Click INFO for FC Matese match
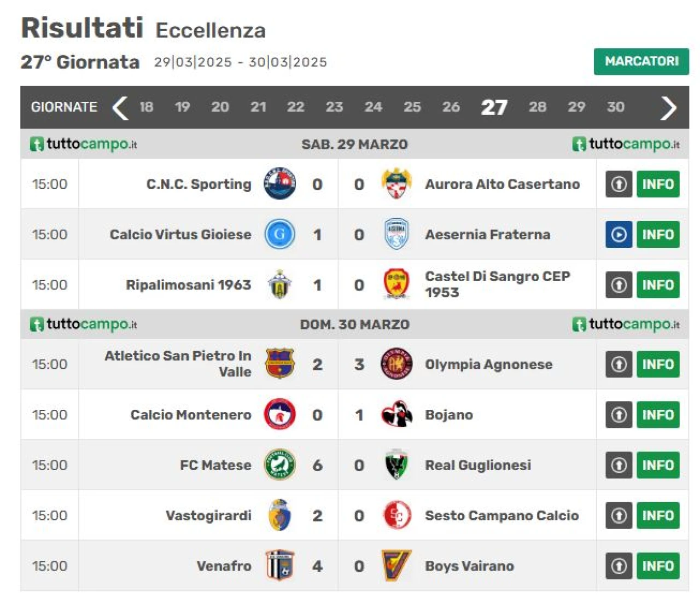Image resolution: width=700 pixels, height=604 pixels. [x=657, y=465]
